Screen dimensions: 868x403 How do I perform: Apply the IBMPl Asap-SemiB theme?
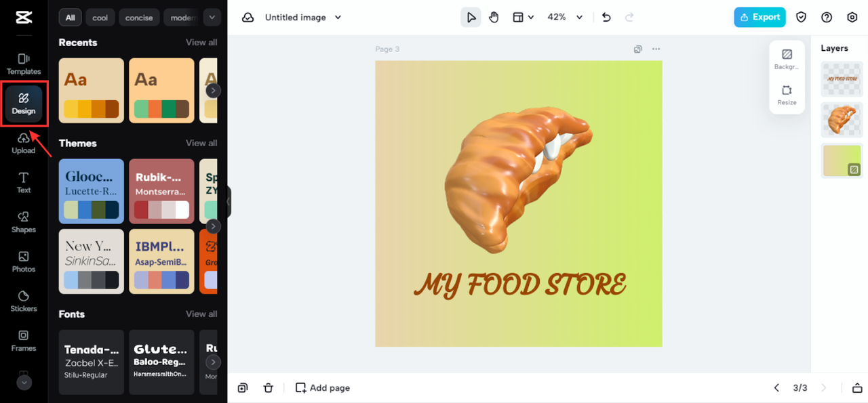(x=161, y=261)
